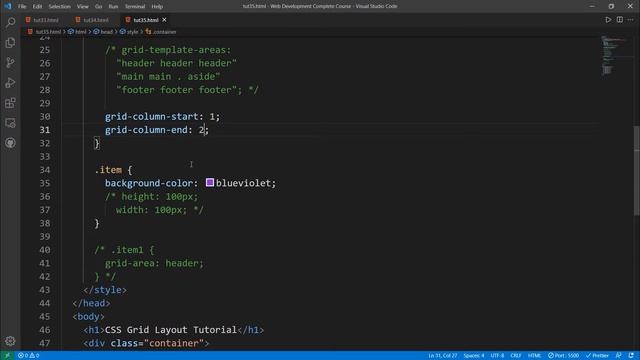Change line endings via CRLF indicator

(516, 356)
